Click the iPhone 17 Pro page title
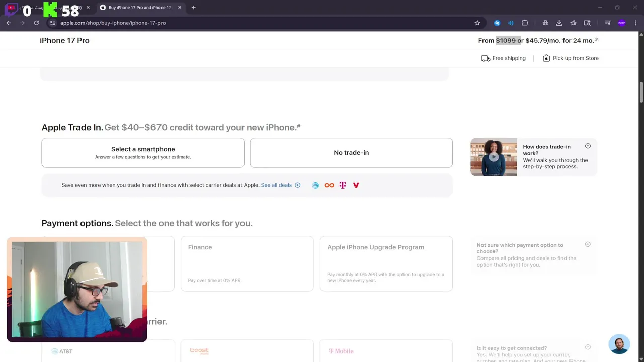Viewport: 644px width, 362px height. click(64, 40)
